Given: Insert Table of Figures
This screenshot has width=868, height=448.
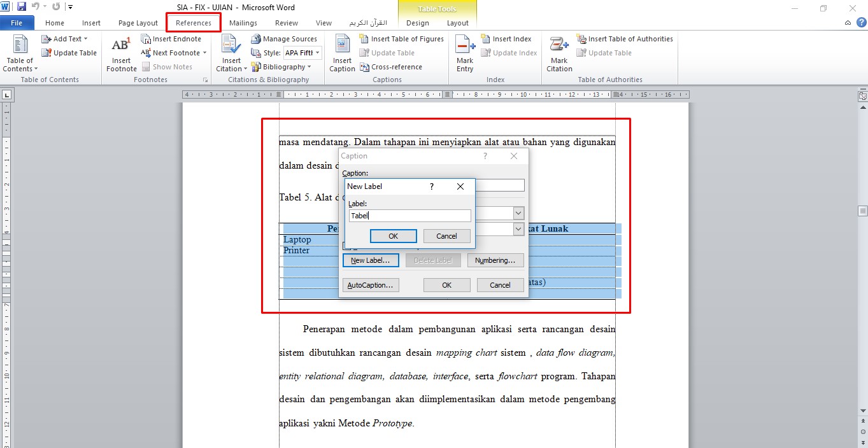Looking at the screenshot, I should pyautogui.click(x=402, y=38).
